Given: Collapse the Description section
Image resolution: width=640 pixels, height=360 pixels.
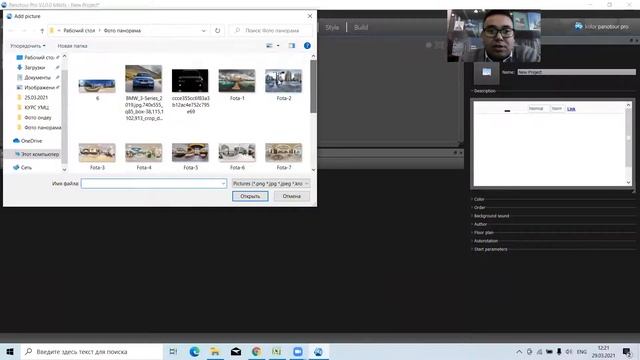Looking at the screenshot, I should [x=484, y=91].
